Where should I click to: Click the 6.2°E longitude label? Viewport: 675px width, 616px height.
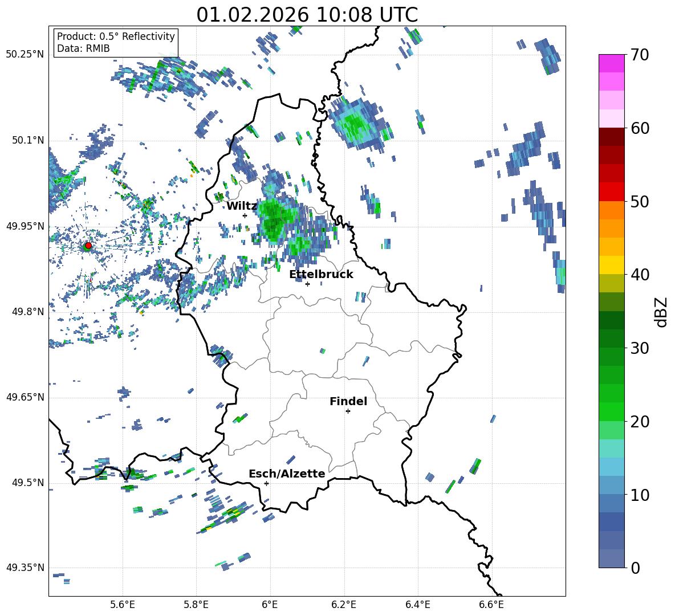(344, 605)
